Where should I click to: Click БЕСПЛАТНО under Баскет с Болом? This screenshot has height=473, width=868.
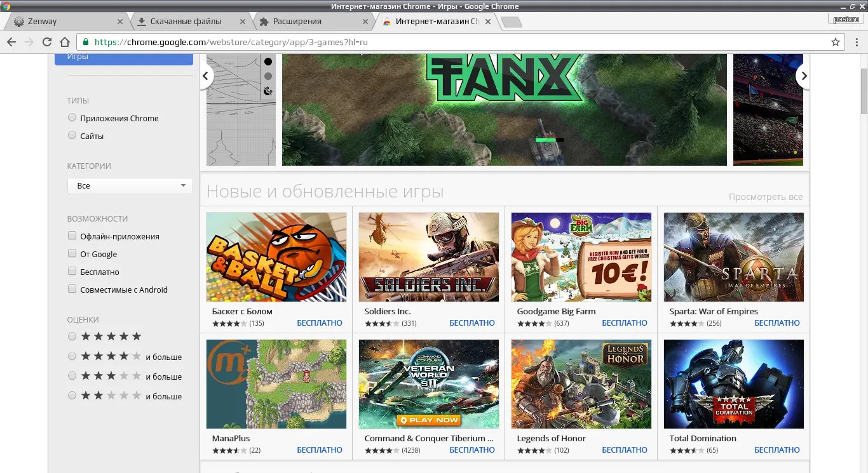click(x=320, y=323)
